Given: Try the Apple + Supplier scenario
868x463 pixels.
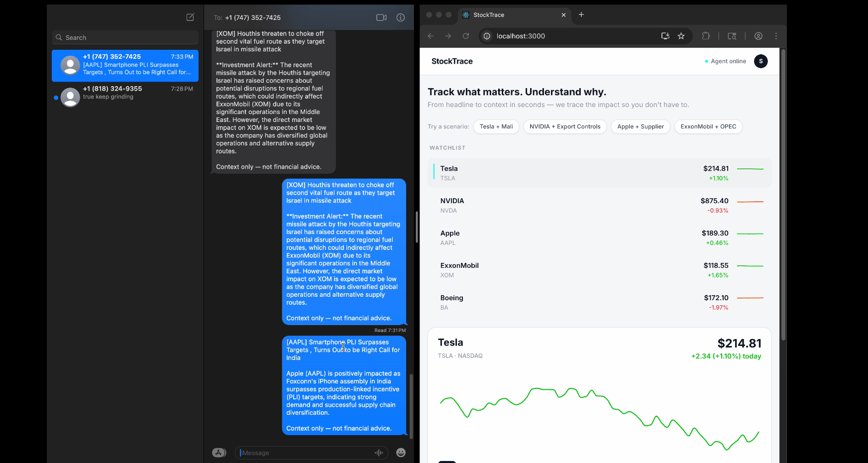Looking at the screenshot, I should pos(641,126).
